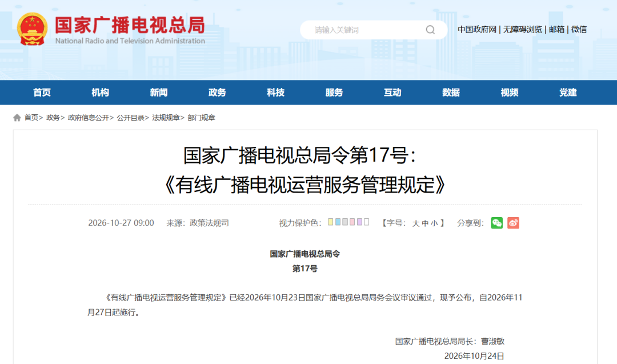Click the bold text 第17号
Screen dimensions: 617x364
(305, 269)
